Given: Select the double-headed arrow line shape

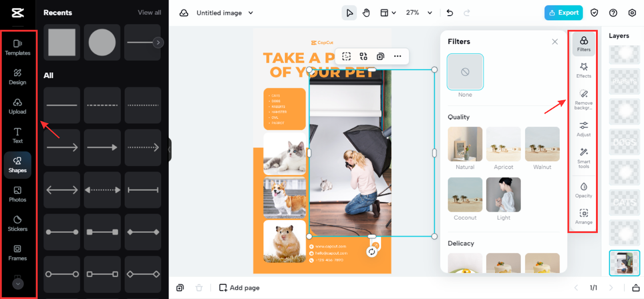Looking at the screenshot, I should click(62, 190).
